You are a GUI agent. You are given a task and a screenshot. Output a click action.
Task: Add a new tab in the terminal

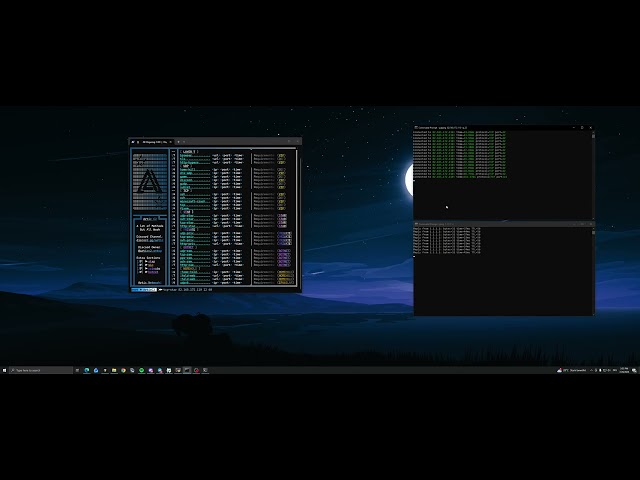tap(178, 142)
